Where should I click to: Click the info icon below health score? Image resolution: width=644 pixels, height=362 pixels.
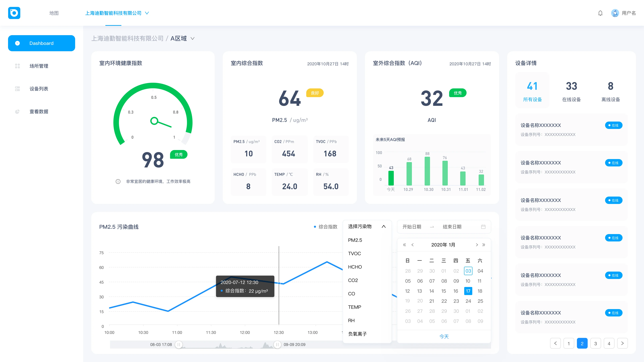point(118,182)
